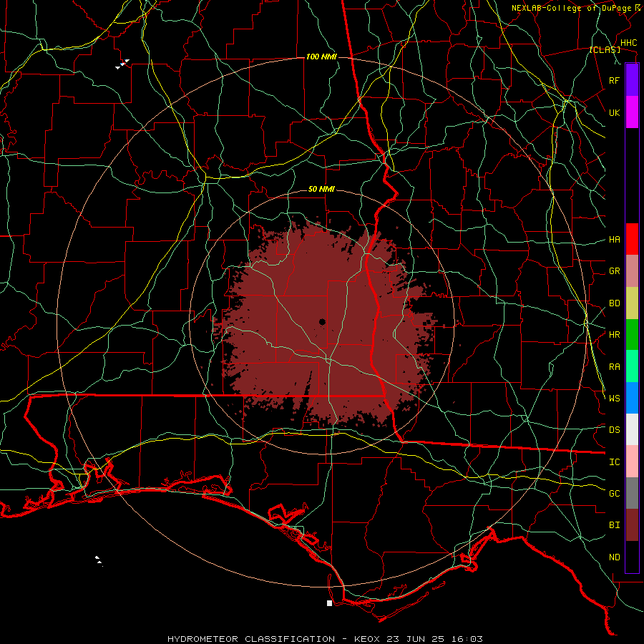This screenshot has height=644, width=644.
Task: Click the 'WS' legend label text
Action: 614,399
